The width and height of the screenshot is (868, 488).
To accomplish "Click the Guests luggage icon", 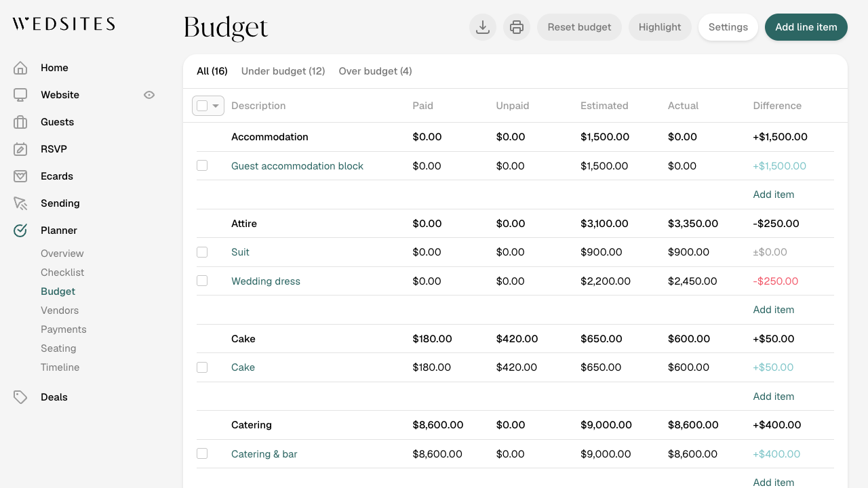I will tap(20, 122).
